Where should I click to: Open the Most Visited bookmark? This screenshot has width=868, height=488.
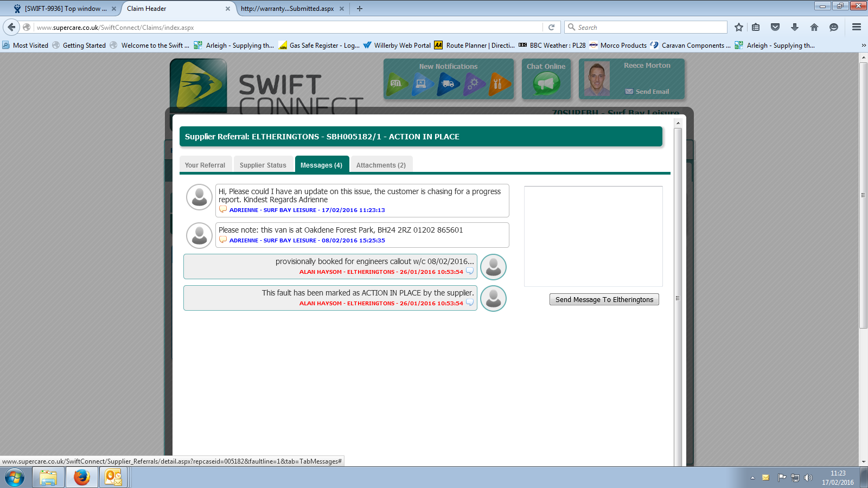tap(25, 46)
